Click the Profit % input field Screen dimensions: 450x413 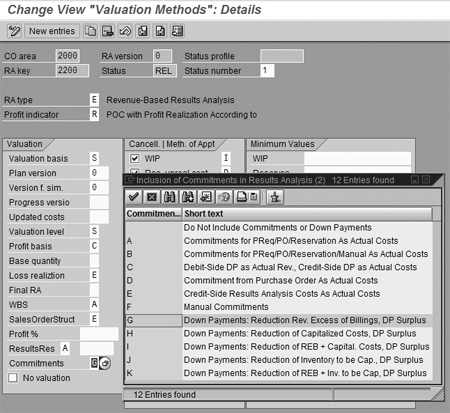click(99, 334)
